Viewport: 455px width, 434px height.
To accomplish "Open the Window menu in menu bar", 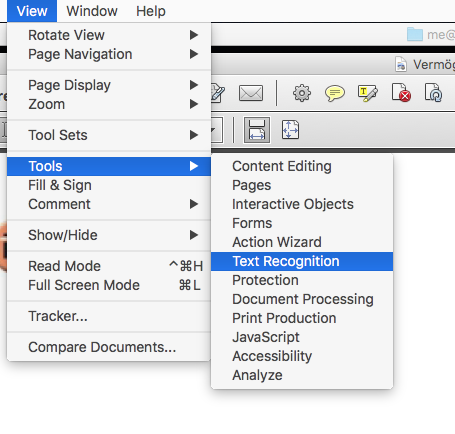I will tap(92, 11).
